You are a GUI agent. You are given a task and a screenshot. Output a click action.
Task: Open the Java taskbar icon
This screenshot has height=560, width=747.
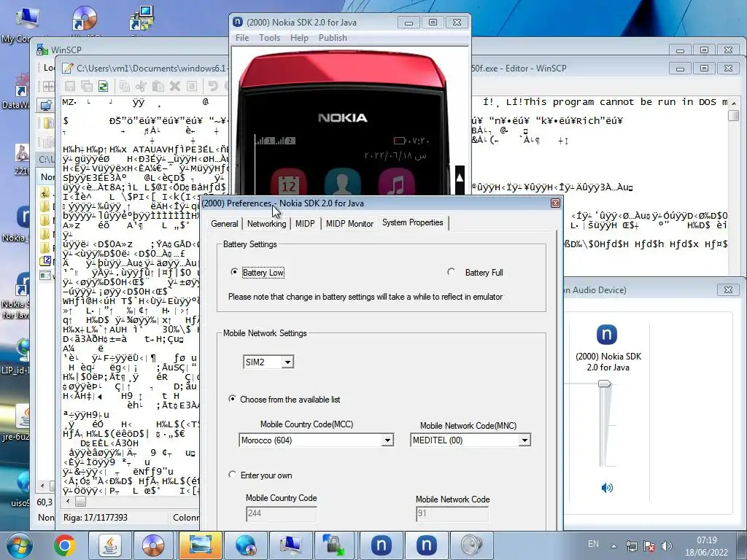pyautogui.click(x=110, y=545)
